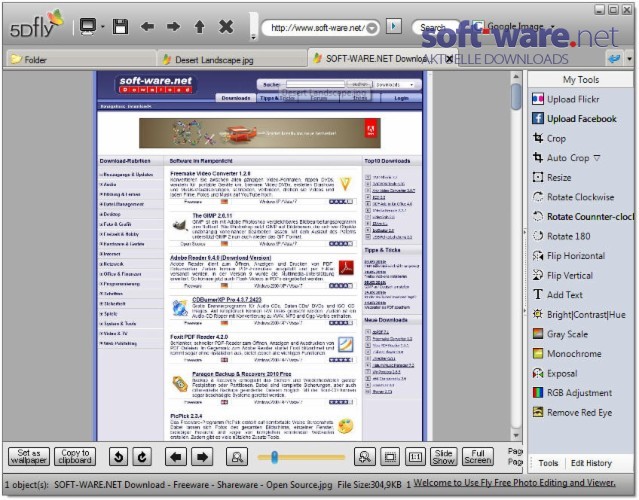639x500 pixels.
Task: Click scrollbar down arrow in image view
Action: (516, 435)
